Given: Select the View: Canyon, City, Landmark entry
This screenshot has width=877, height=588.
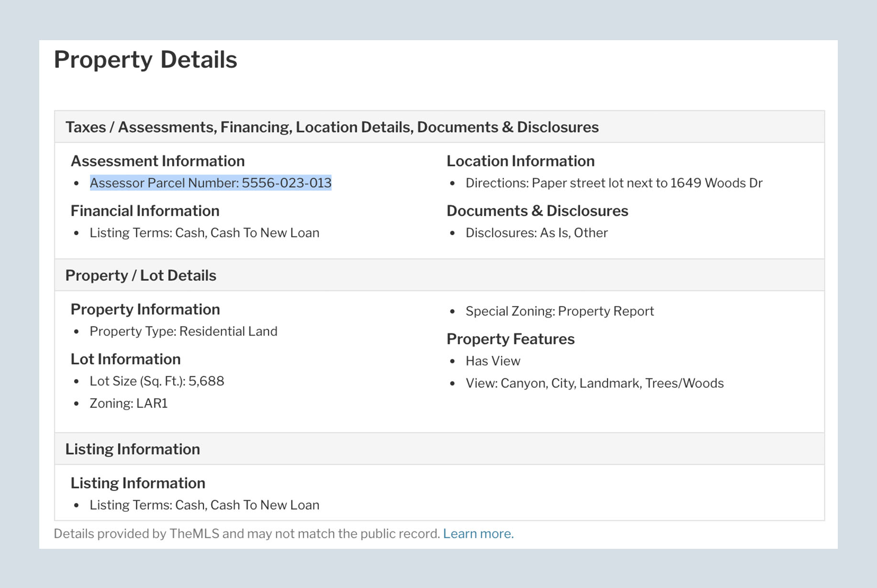Looking at the screenshot, I should (594, 383).
